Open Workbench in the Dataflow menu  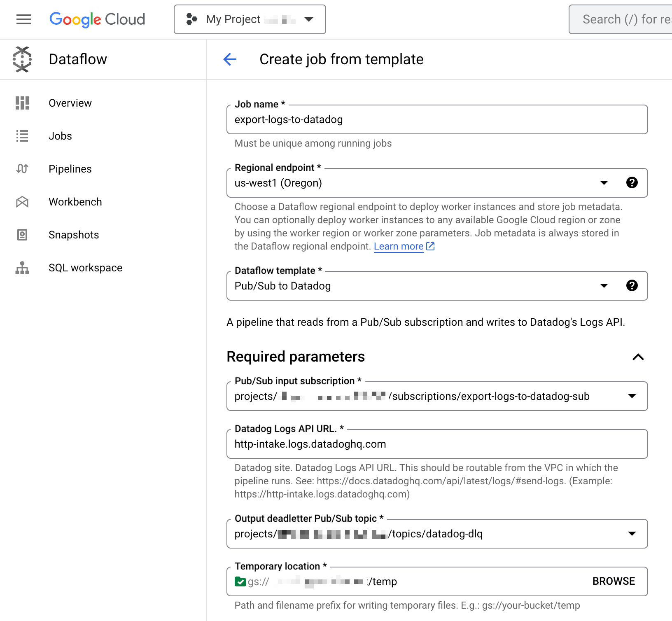tap(75, 202)
